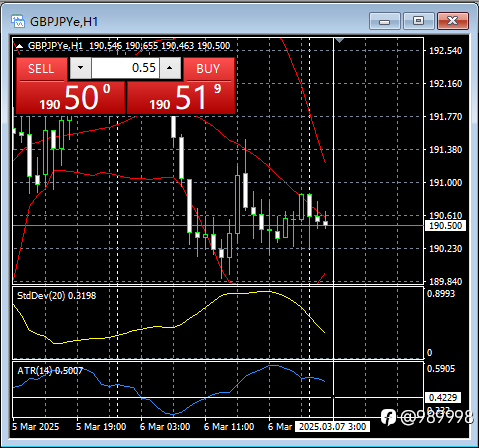Click the Facebook logo watermark
The height and width of the screenshot is (448, 479).
coord(388,417)
